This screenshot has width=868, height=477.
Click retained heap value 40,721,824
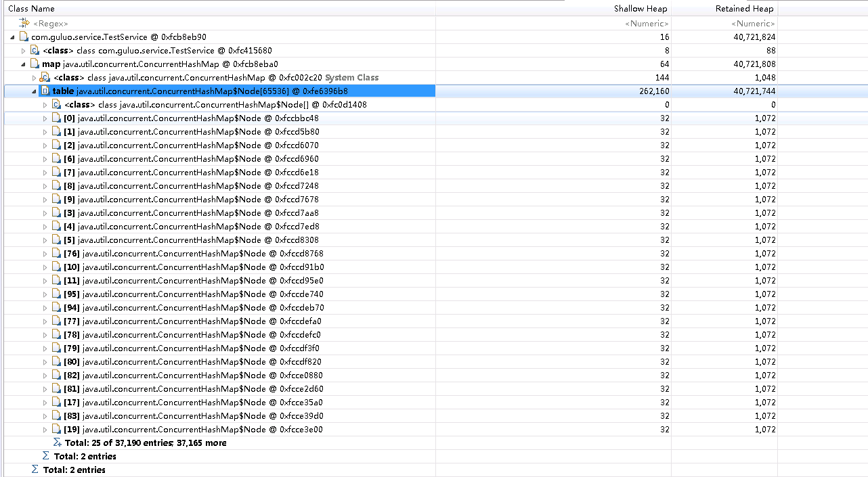click(x=755, y=37)
